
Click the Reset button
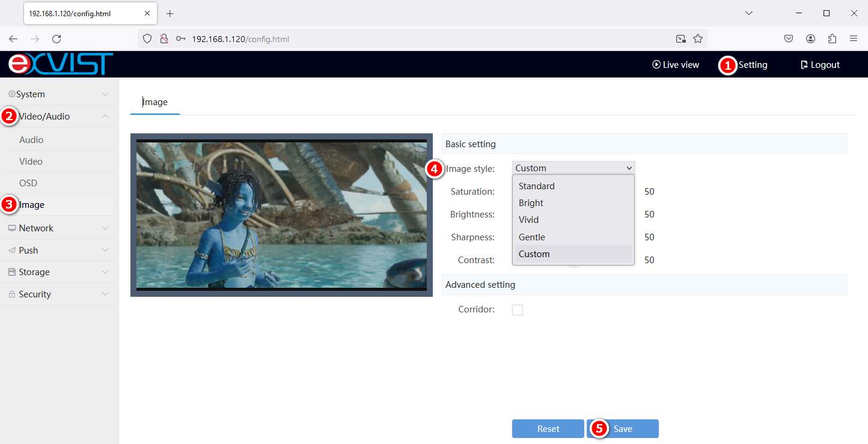548,428
